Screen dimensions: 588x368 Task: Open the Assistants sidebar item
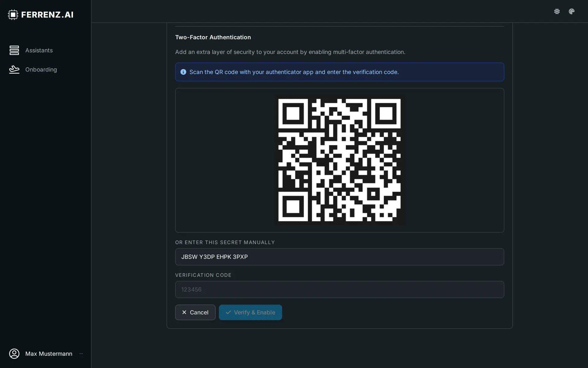tap(39, 50)
